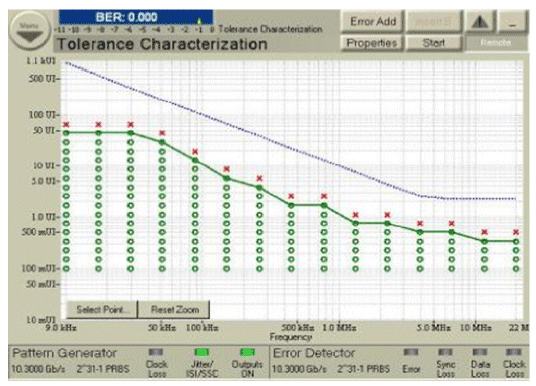The image size is (536, 386).
Task: Click the 100 mUI axis label
Action: (x=40, y=268)
